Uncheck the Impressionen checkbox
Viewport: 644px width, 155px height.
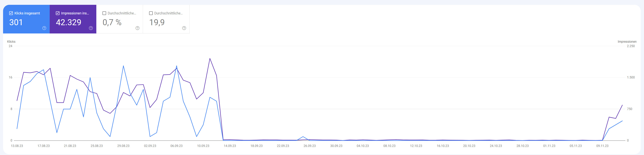pyautogui.click(x=58, y=13)
